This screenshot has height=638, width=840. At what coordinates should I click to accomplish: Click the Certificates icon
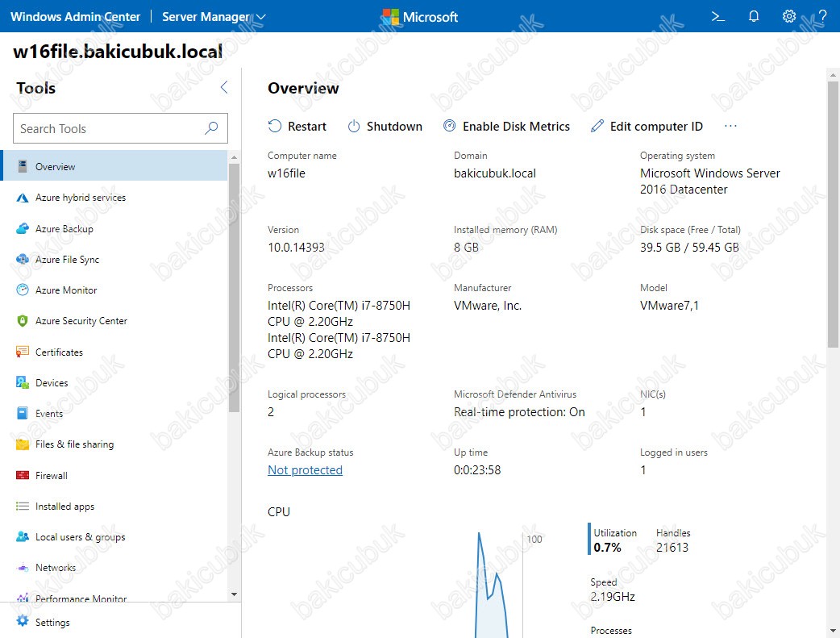[23, 352]
